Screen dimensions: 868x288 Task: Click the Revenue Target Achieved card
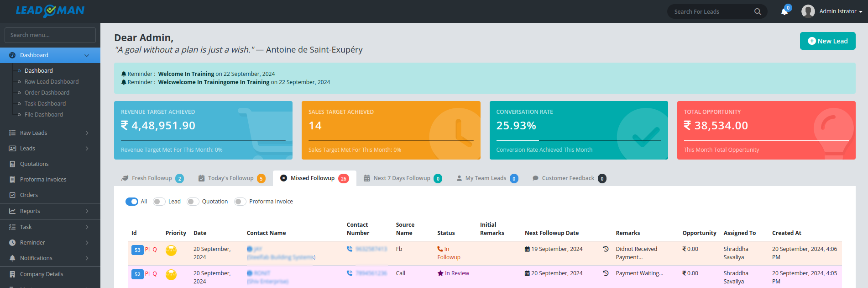click(x=203, y=130)
